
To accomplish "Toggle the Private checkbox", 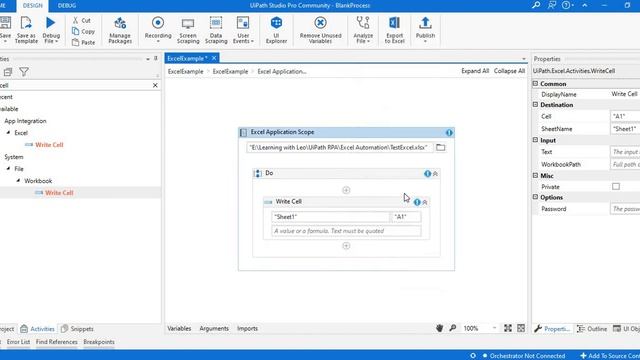I will coord(616,187).
